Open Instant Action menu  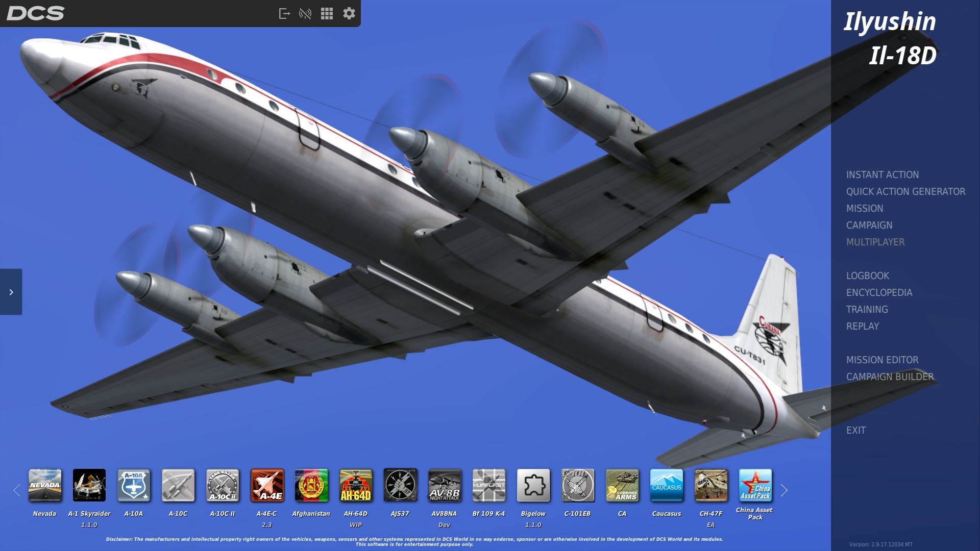pos(883,174)
